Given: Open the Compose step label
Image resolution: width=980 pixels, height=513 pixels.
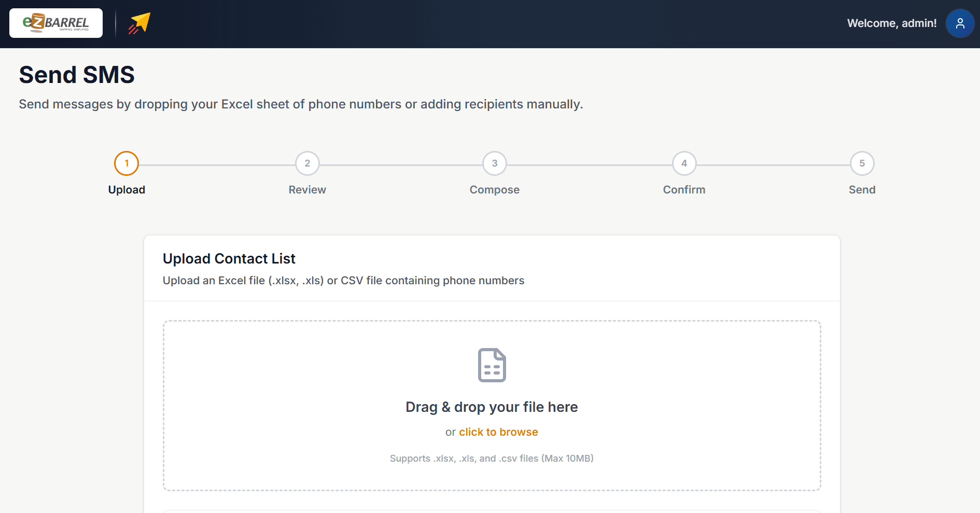Looking at the screenshot, I should click(495, 190).
